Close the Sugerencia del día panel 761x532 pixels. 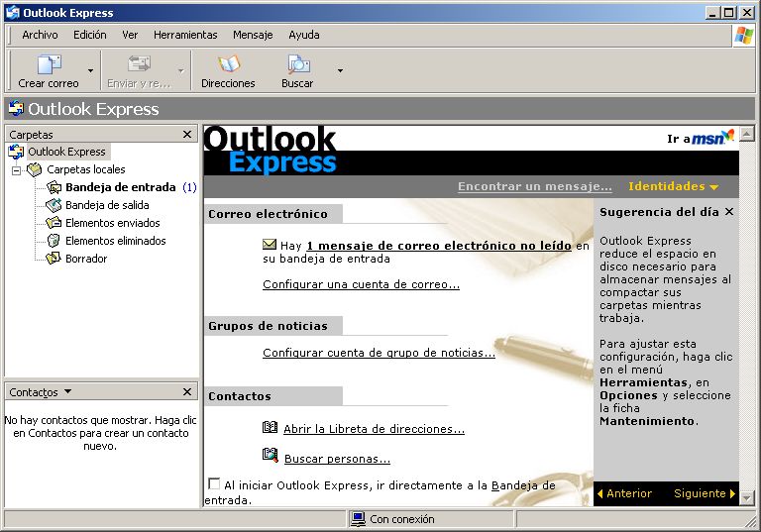[729, 212]
